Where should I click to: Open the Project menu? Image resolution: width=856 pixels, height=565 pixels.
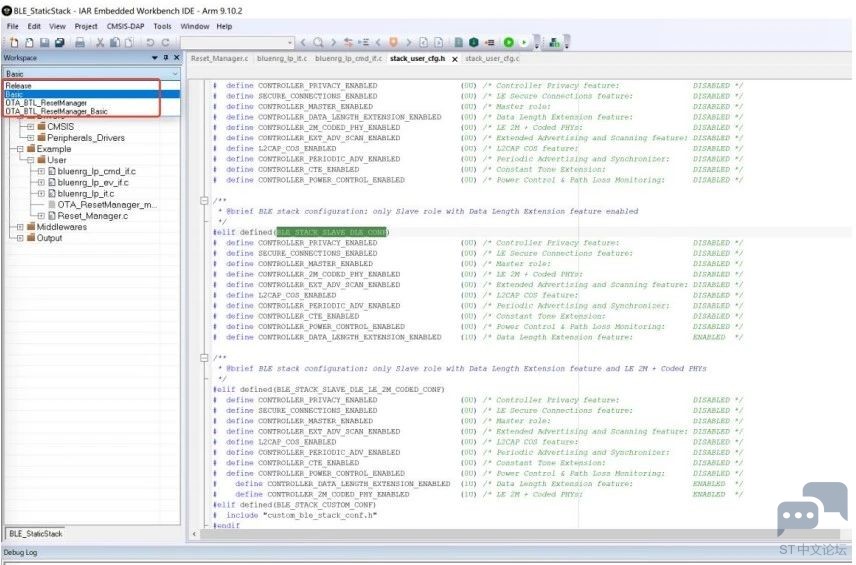pos(86,26)
